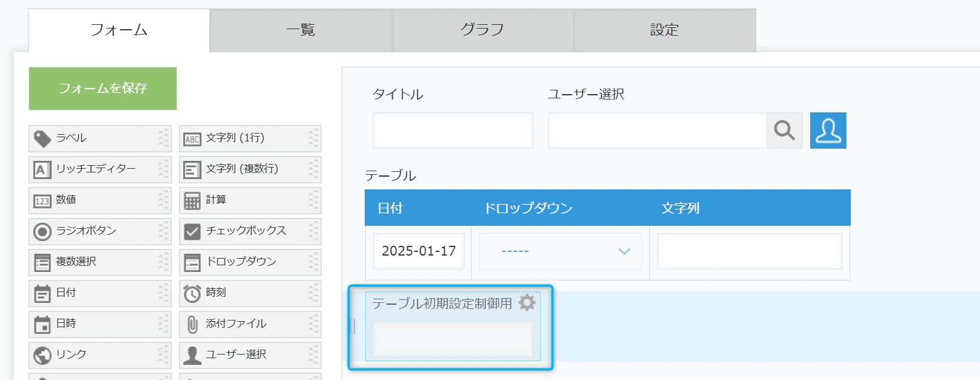Click the リンク globe icon

42,355
